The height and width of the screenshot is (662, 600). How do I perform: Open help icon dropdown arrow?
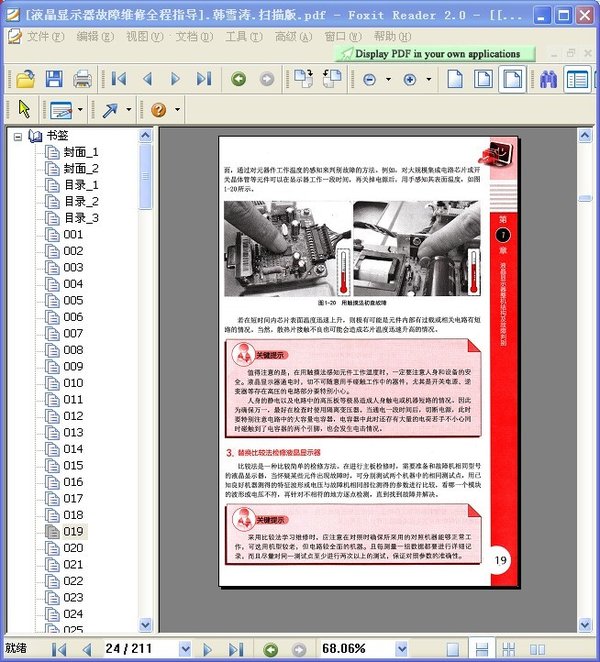coord(177,110)
